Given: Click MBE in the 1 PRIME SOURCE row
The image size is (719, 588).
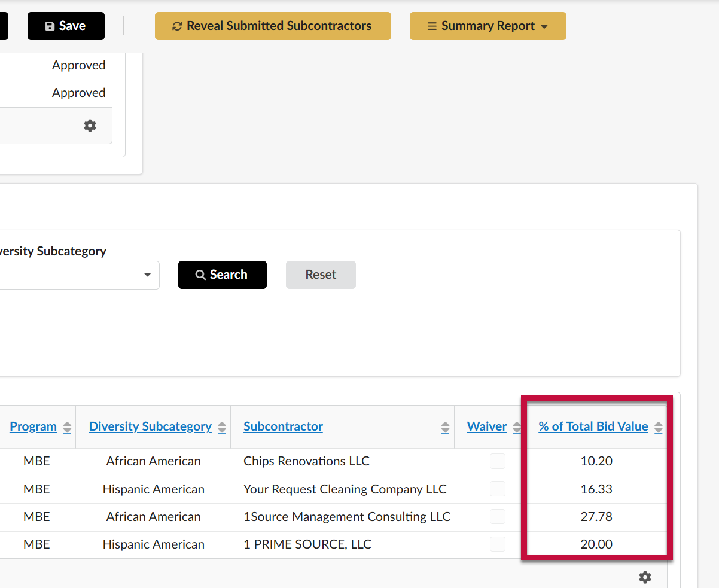Looking at the screenshot, I should (x=36, y=544).
